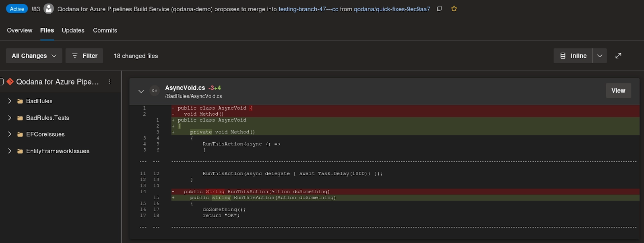The height and width of the screenshot is (243, 644).
Task: Click the '18 changed files' text
Action: tap(136, 56)
